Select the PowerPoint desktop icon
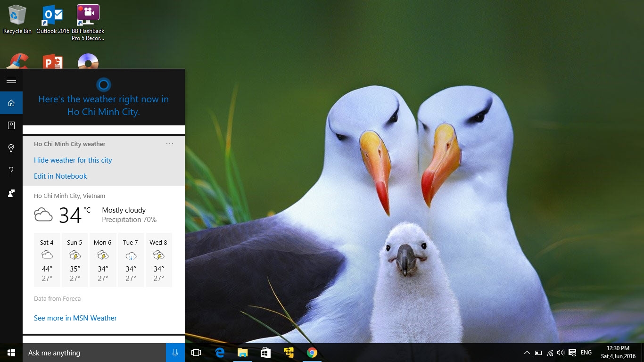Screen dimensions: 644x362 (x=53, y=62)
